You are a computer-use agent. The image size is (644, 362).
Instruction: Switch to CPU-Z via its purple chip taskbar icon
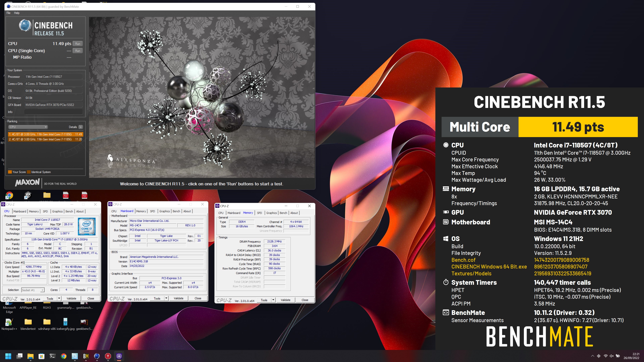[119, 356]
